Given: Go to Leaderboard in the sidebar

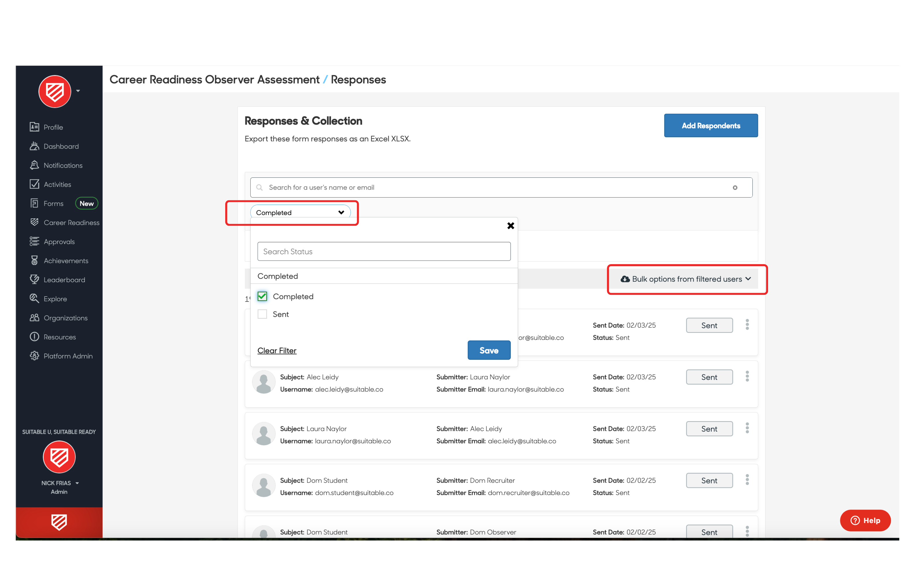Looking at the screenshot, I should pos(64,279).
